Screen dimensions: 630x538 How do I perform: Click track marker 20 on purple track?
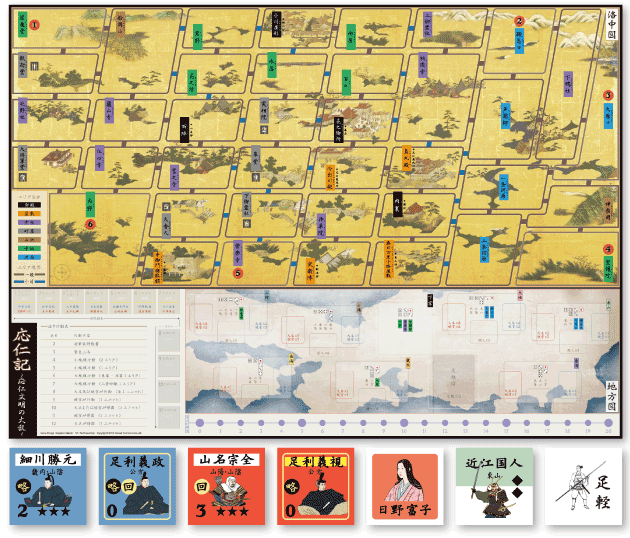pyautogui.click(x=608, y=423)
